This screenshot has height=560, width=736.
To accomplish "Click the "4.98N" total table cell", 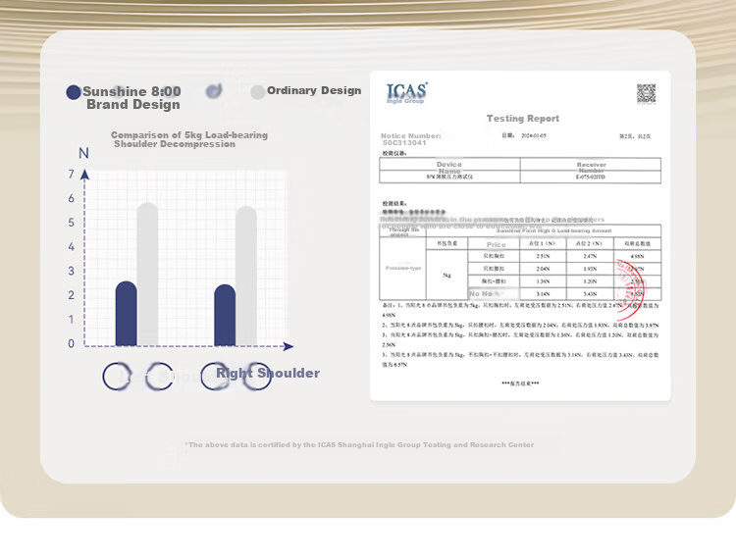I will (638, 256).
